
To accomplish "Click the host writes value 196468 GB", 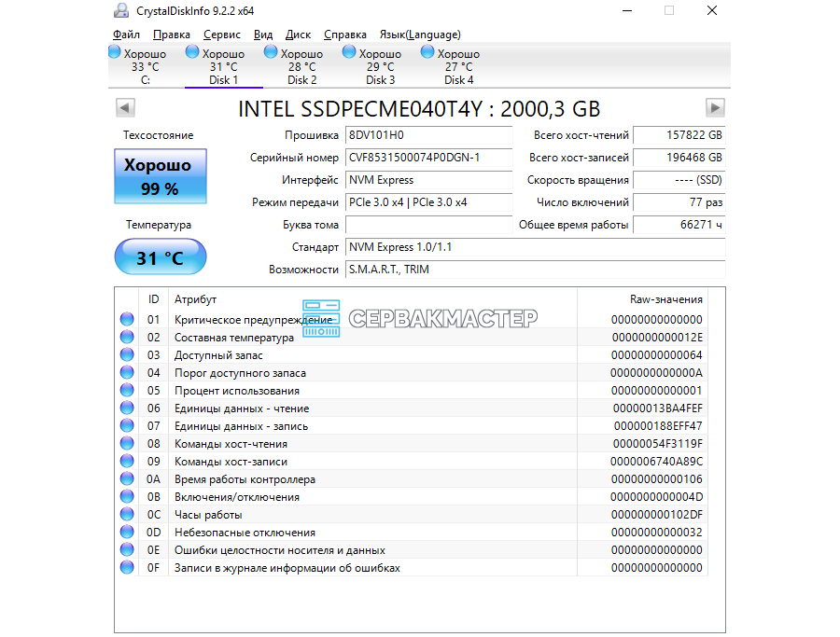I will click(679, 158).
